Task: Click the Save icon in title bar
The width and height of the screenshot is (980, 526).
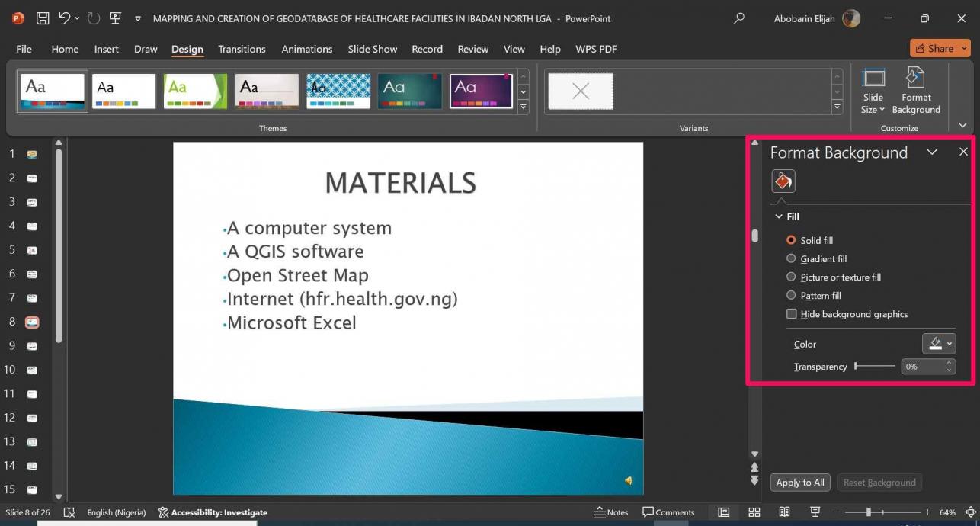Action: pyautogui.click(x=43, y=18)
